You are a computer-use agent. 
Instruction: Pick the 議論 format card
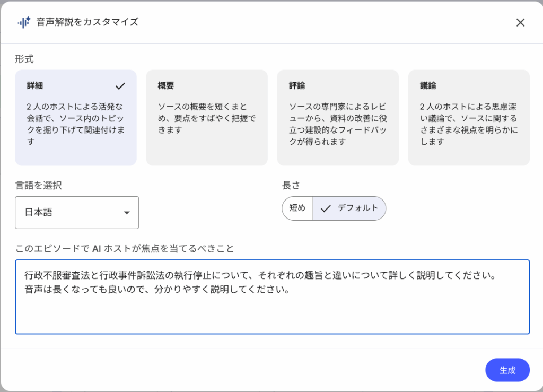pyautogui.click(x=469, y=118)
